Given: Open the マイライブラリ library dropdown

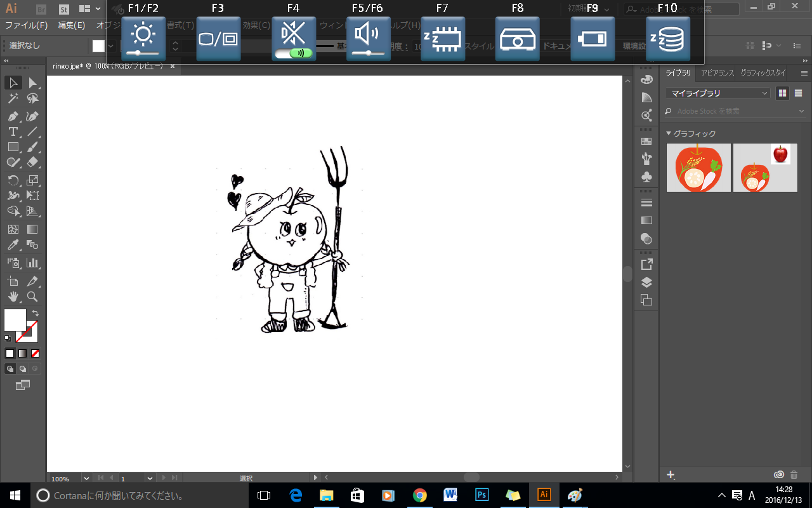Looking at the screenshot, I should click(x=717, y=93).
